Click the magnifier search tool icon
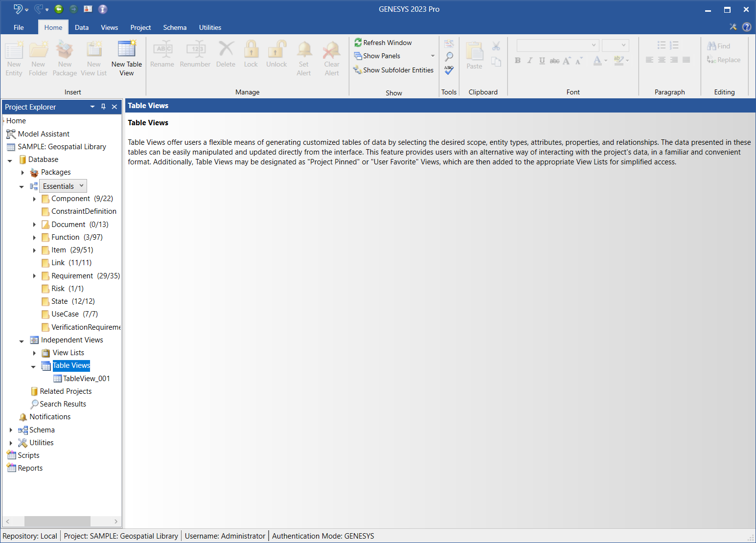 (x=449, y=56)
